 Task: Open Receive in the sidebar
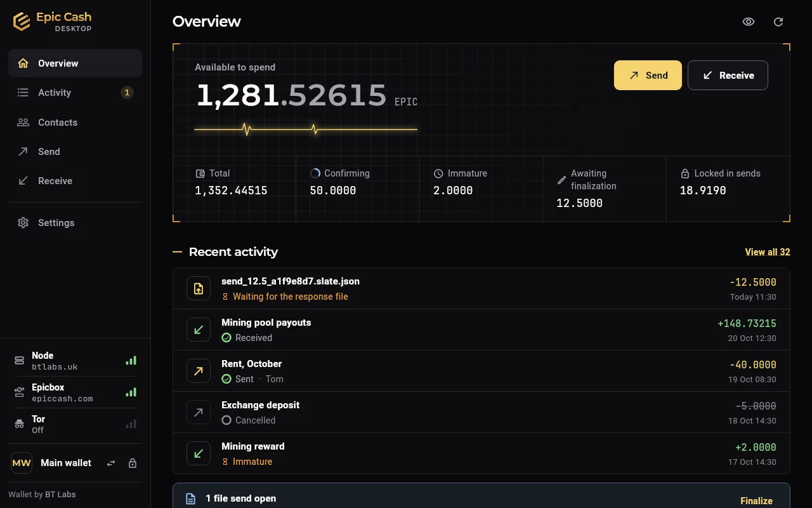point(75,181)
